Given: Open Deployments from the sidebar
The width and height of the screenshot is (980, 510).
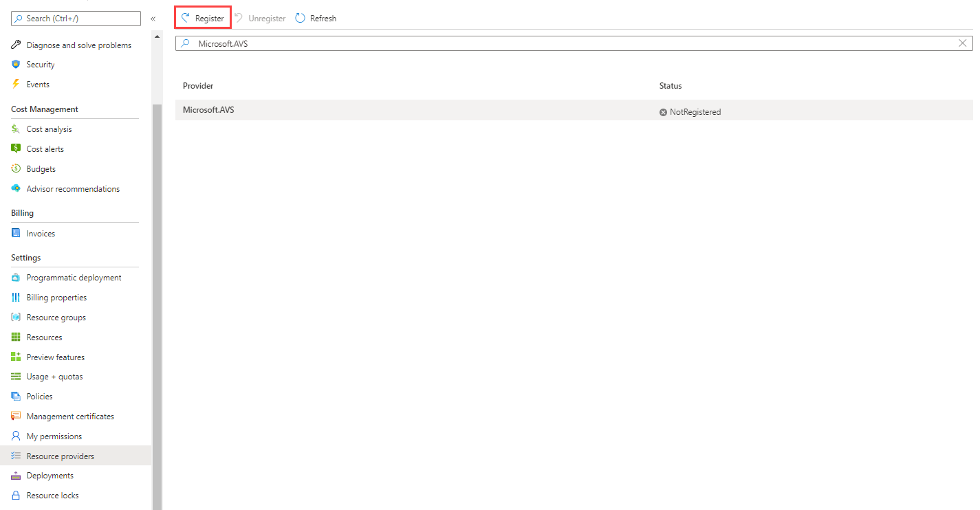Looking at the screenshot, I should pyautogui.click(x=50, y=475).
